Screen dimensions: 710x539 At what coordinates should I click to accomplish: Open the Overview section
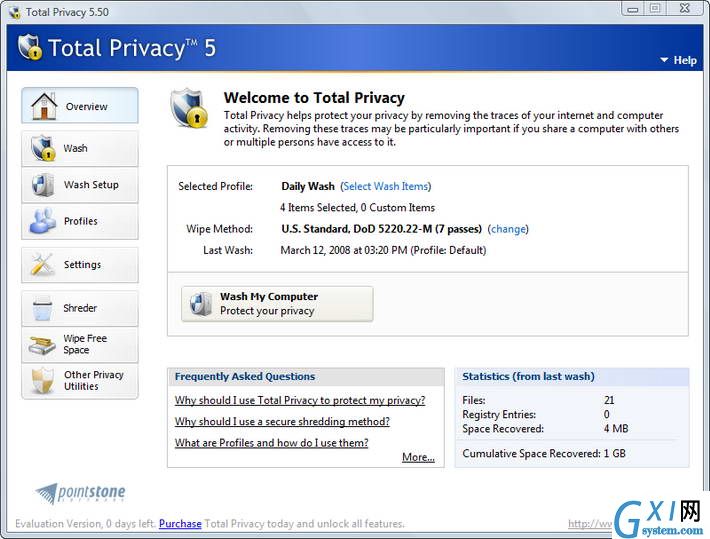tap(80, 106)
